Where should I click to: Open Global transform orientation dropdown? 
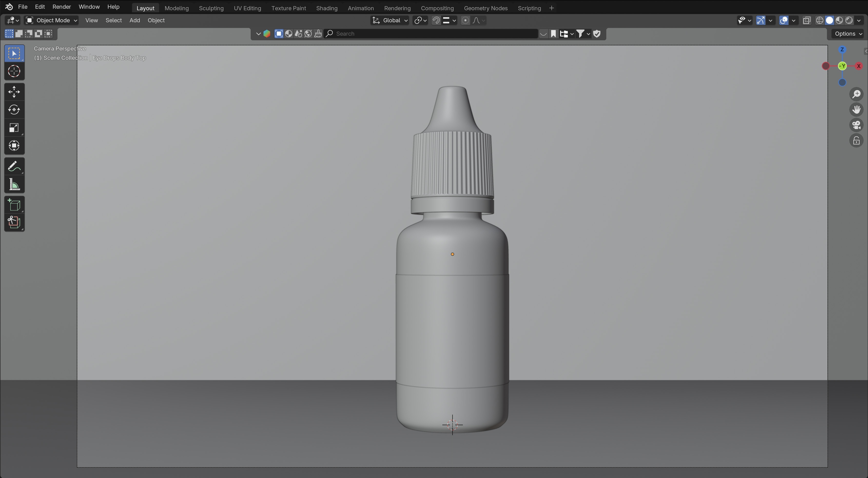tap(390, 21)
